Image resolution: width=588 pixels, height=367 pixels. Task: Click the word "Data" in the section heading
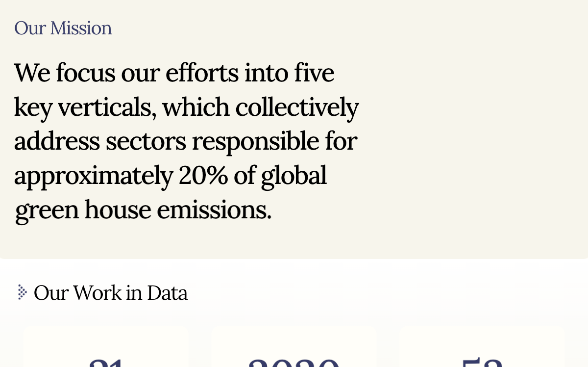[167, 293]
